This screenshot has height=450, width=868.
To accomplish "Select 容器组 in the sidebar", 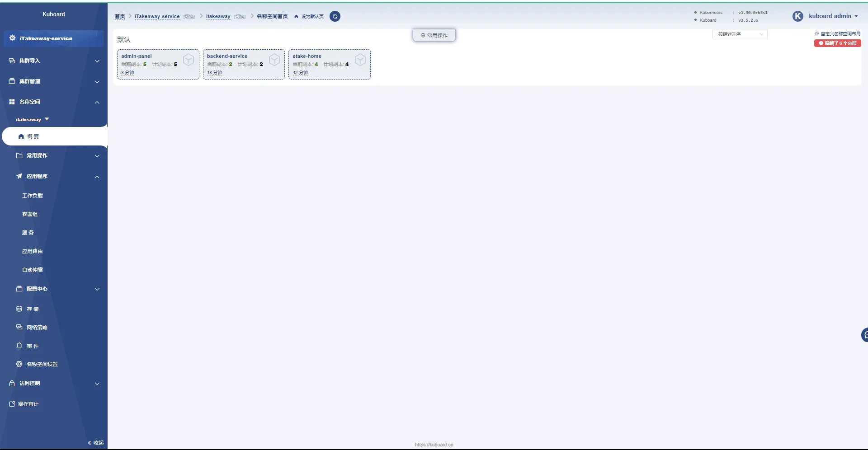I will click(30, 214).
